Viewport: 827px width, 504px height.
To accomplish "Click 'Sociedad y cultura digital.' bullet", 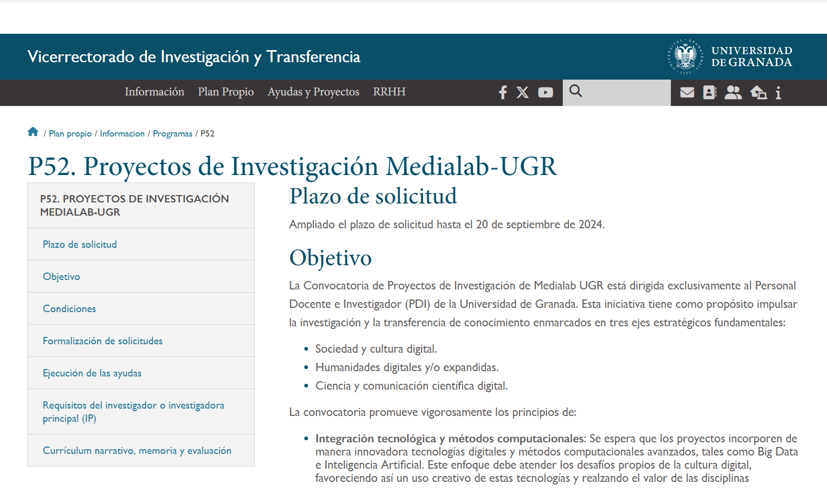I will [x=376, y=349].
